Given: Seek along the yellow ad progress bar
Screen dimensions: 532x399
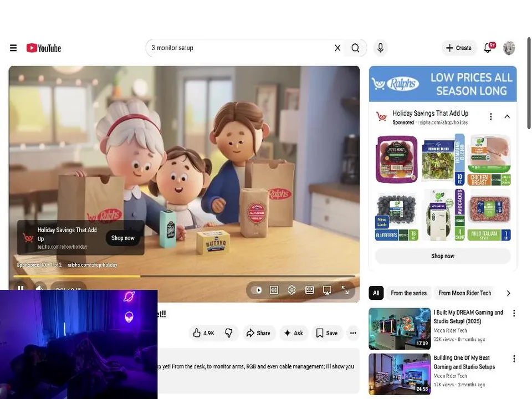Looking at the screenshot, I should point(184,276).
